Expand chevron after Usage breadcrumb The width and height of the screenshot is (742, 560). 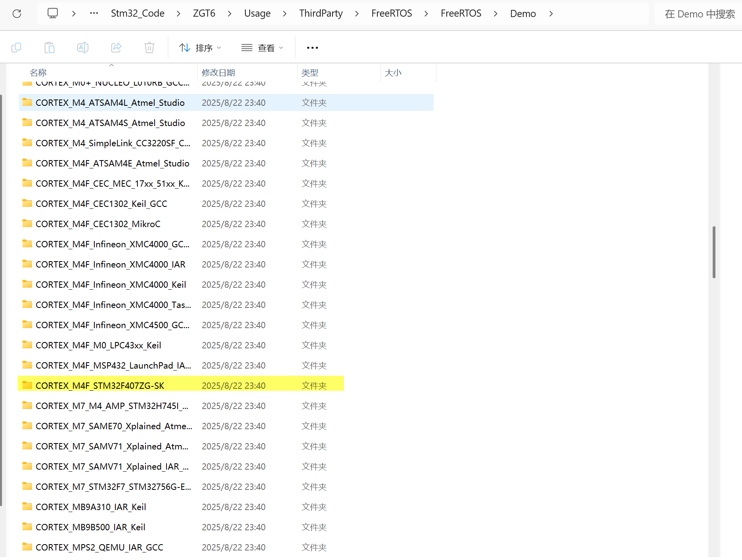[285, 13]
